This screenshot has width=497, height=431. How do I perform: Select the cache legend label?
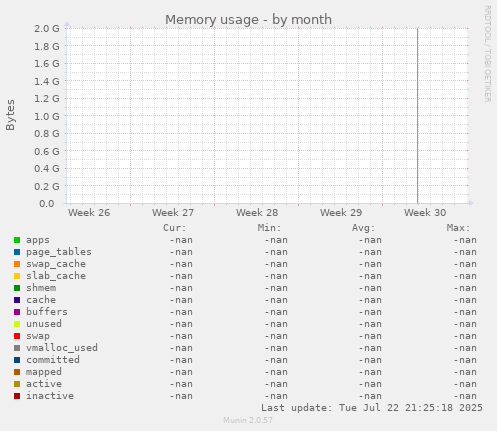pyautogui.click(x=41, y=300)
